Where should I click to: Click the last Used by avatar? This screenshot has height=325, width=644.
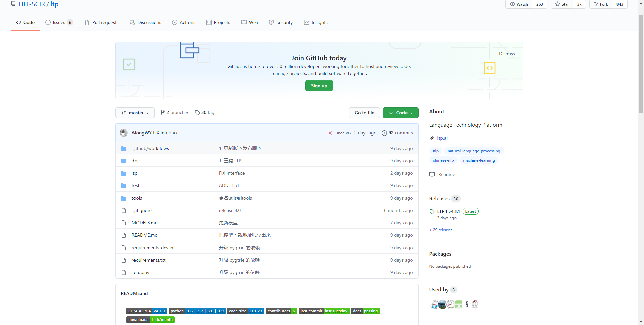point(475,304)
